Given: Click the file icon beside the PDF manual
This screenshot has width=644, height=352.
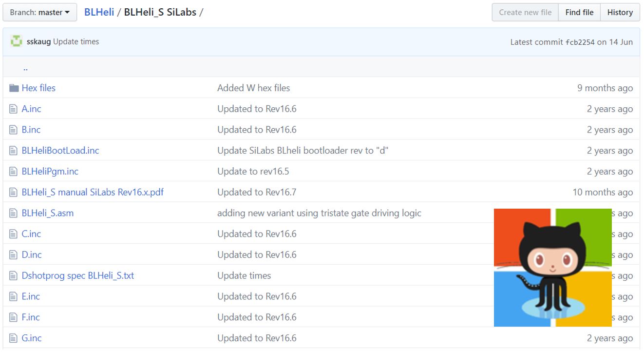Looking at the screenshot, I should pyautogui.click(x=14, y=192).
